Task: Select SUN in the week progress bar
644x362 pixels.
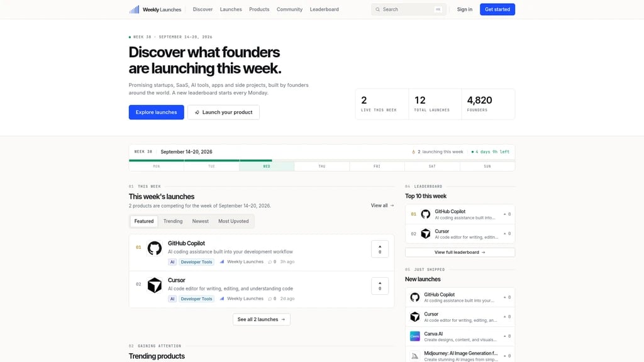Action: tap(487, 166)
